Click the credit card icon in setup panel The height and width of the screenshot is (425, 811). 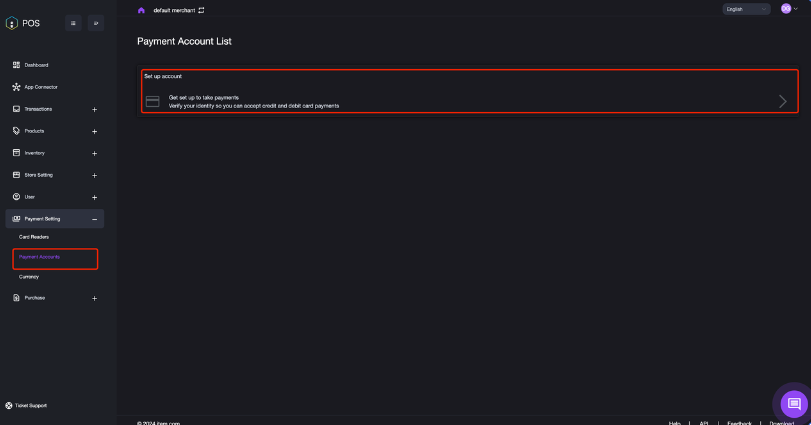point(153,101)
